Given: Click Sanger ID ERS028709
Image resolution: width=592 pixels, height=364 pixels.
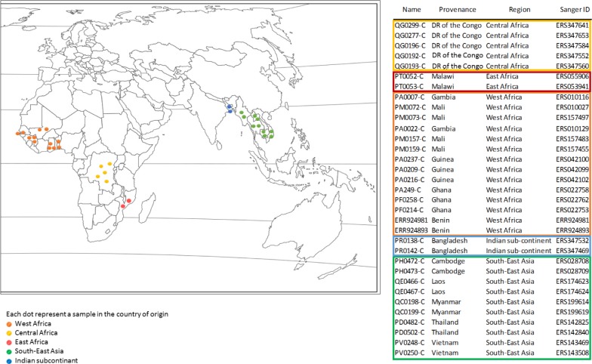Looking at the screenshot, I should tap(572, 271).
